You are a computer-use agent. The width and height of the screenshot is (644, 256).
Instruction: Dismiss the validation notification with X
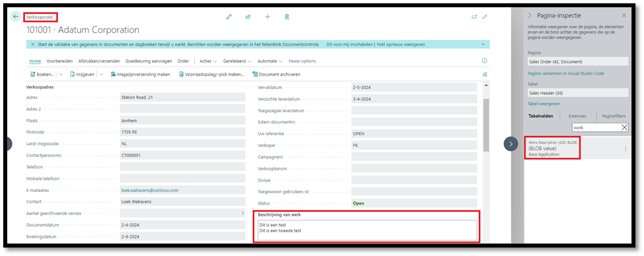tap(33, 44)
